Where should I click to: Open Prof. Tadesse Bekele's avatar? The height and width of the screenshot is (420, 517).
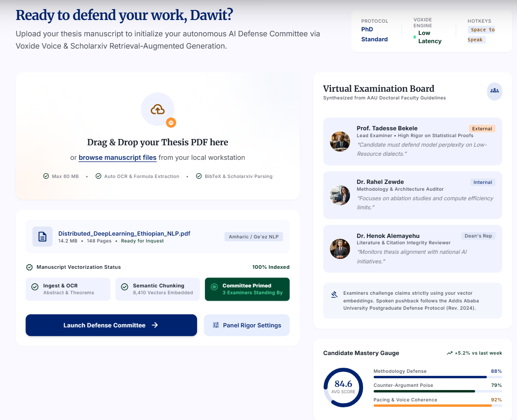tap(340, 141)
